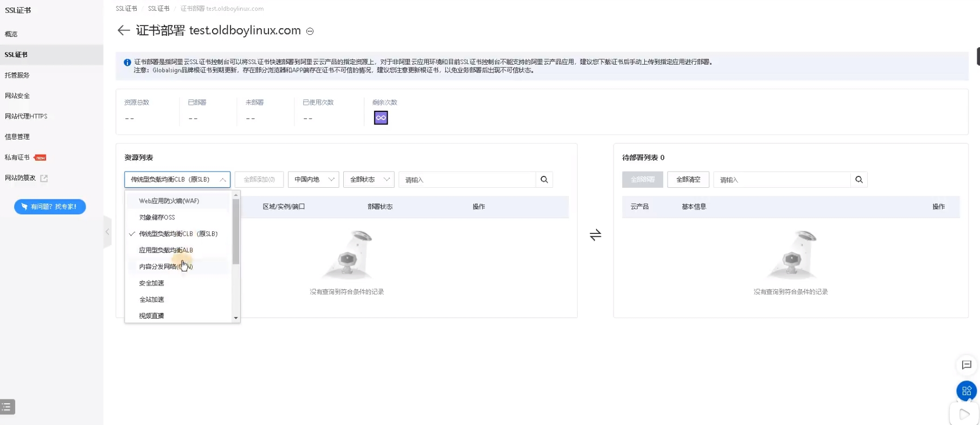Click the 区域/实例/端口 column header
The image size is (980, 425).
pyautogui.click(x=284, y=207)
